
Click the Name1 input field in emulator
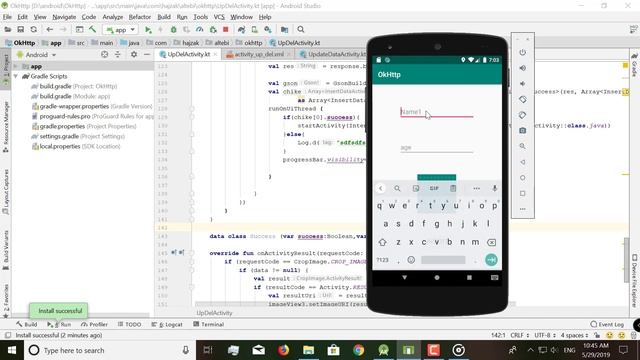tap(436, 112)
